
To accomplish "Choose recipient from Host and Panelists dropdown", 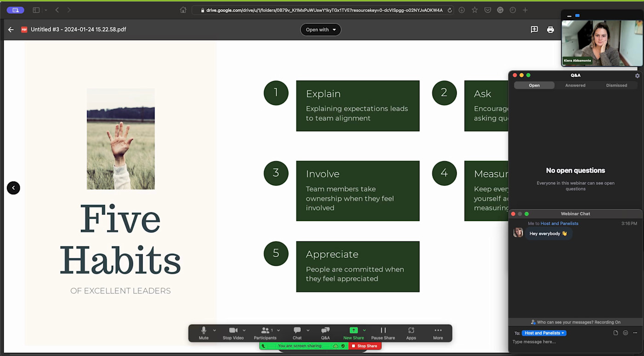I will pos(544,333).
